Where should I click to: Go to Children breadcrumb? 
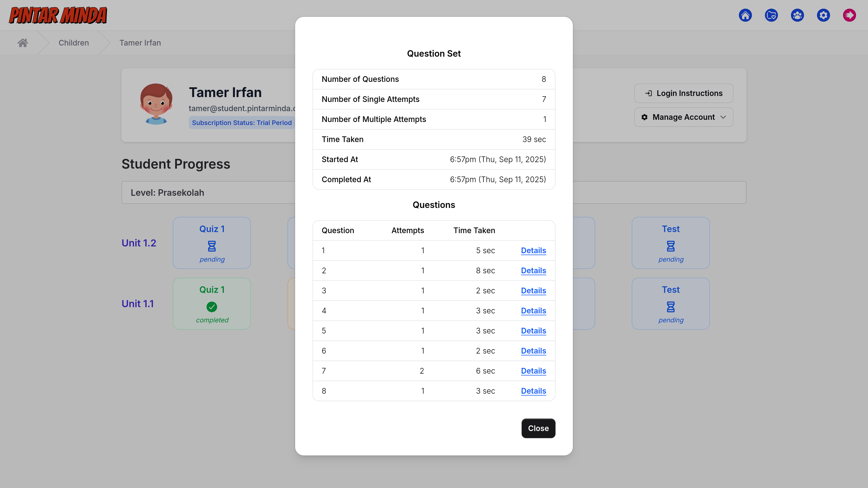(x=74, y=43)
